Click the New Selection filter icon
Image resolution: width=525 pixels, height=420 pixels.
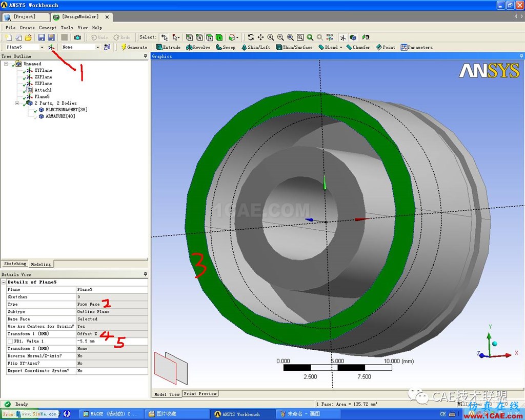click(164, 37)
